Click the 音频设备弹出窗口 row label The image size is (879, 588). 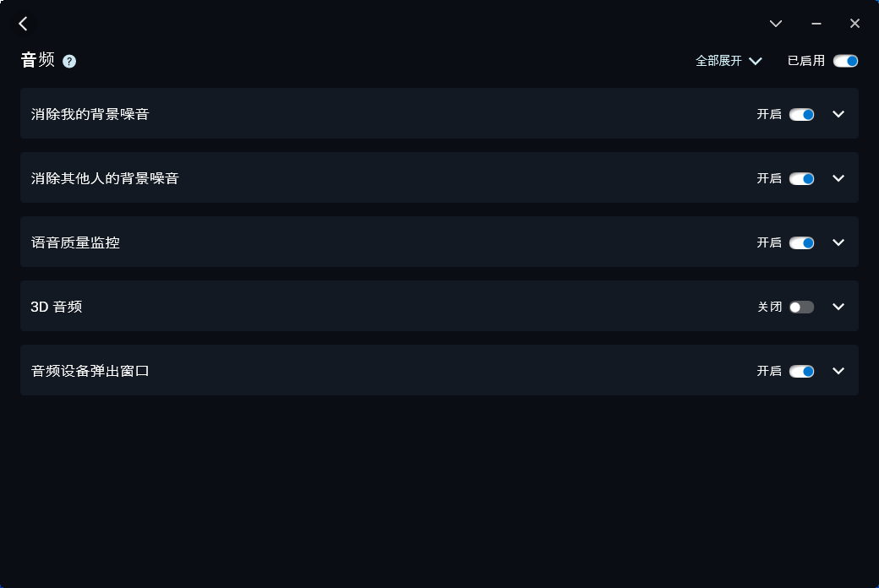click(x=90, y=371)
